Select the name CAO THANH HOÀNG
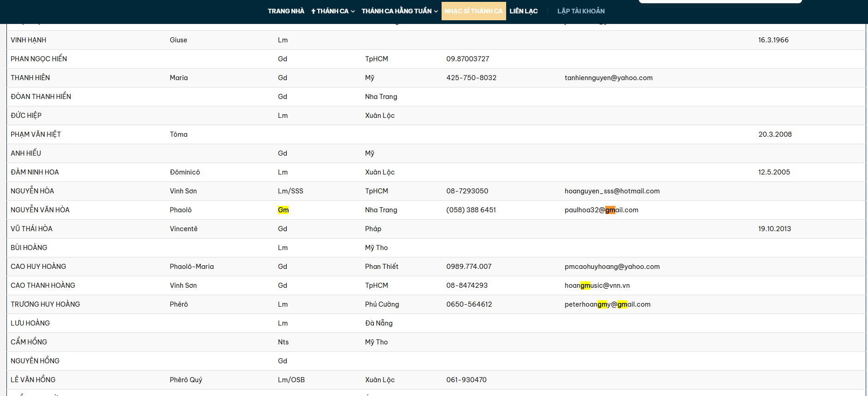This screenshot has width=868, height=396. (43, 285)
